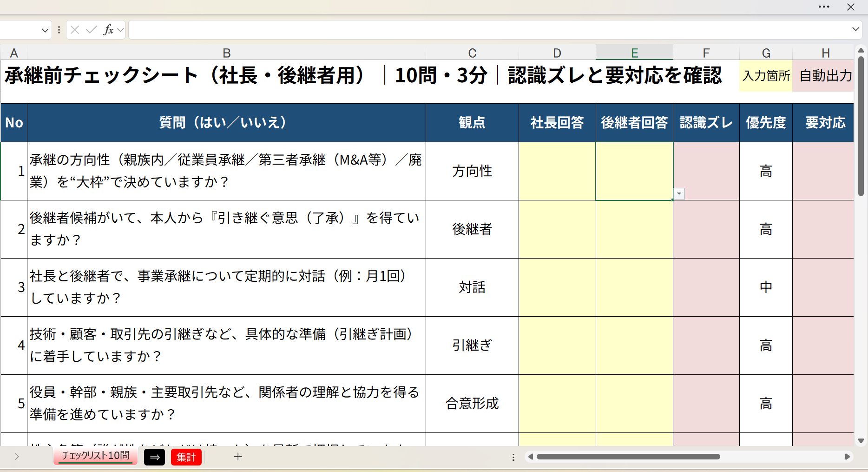Screen dimensions: 868x472
Task: Open the Name Box dropdown arrow
Action: (x=45, y=29)
